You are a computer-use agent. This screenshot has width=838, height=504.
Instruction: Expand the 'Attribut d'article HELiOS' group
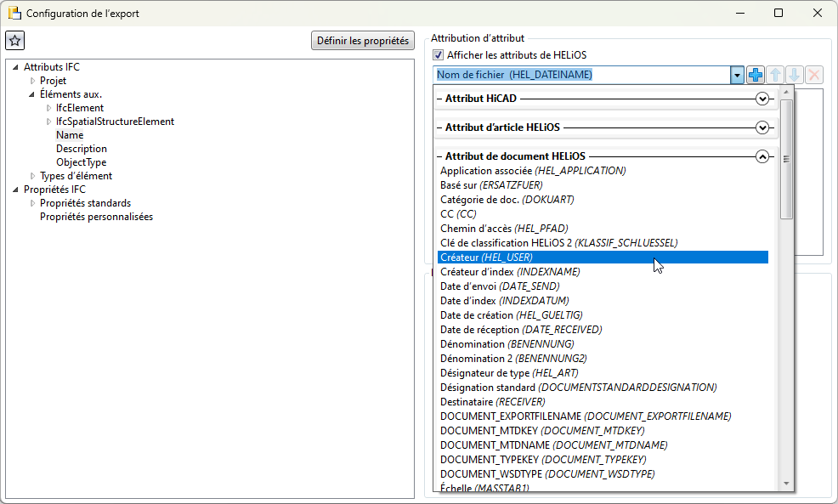[x=762, y=128]
